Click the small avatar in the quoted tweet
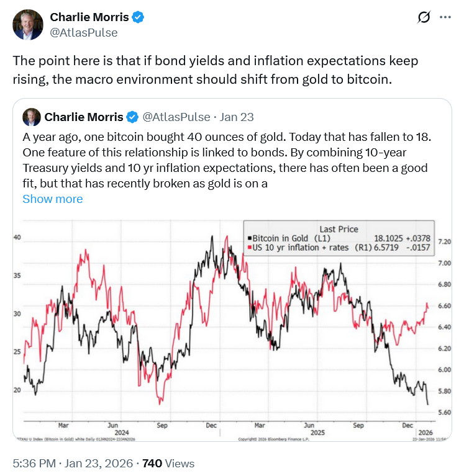The image size is (464, 476). [31, 117]
